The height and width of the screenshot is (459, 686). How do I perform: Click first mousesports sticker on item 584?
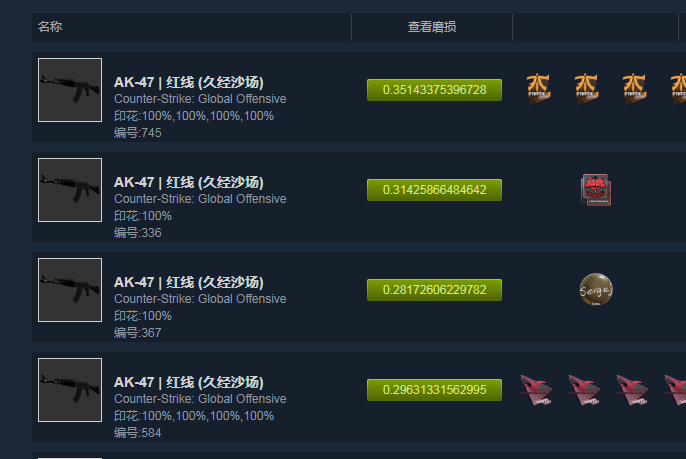click(x=537, y=390)
